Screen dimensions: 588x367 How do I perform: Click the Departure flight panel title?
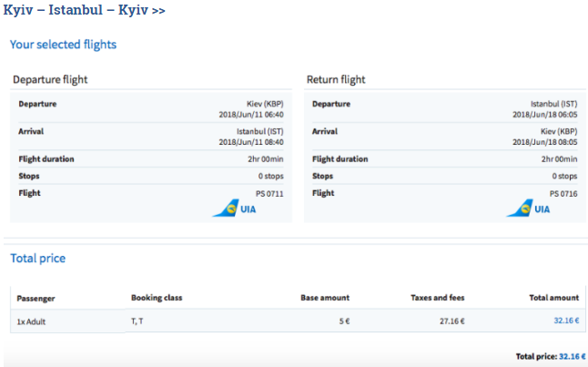(50, 80)
